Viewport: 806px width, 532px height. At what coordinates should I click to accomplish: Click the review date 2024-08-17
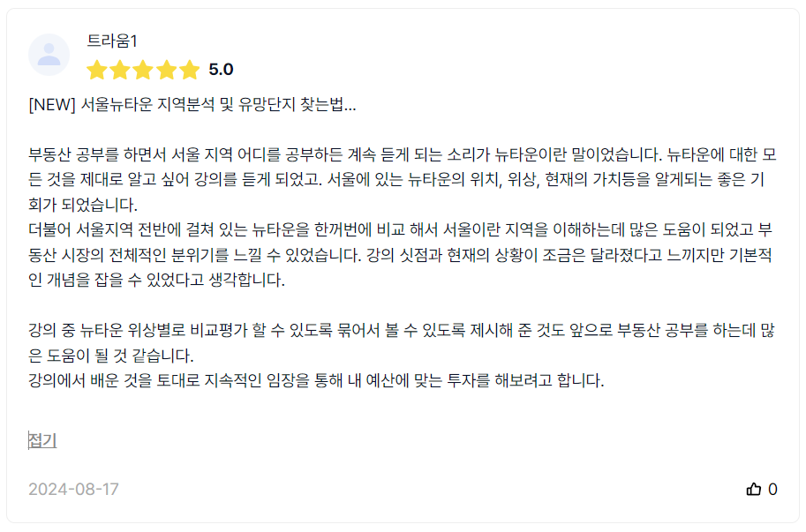tap(73, 489)
